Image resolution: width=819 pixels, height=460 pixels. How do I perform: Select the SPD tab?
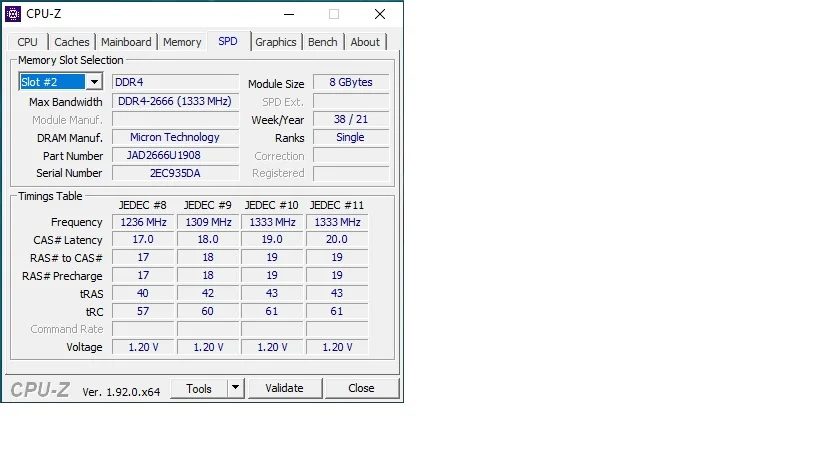228,41
